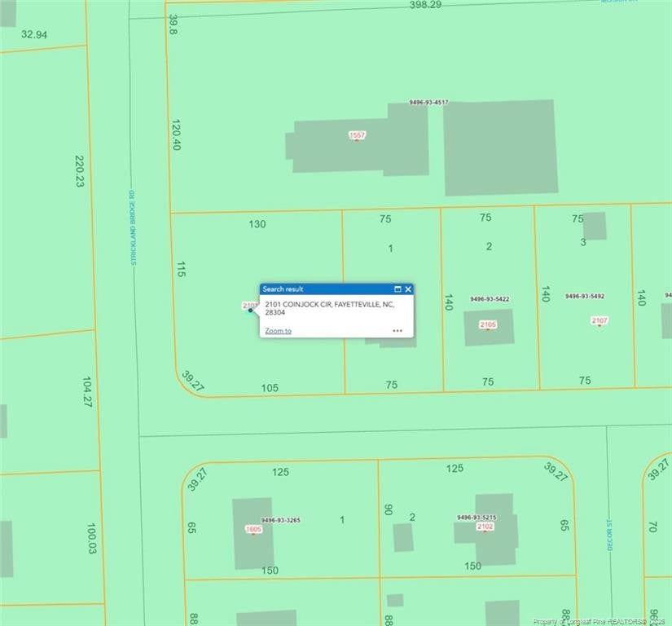Select address marker 2105
The height and width of the screenshot is (626, 672).
point(488,324)
